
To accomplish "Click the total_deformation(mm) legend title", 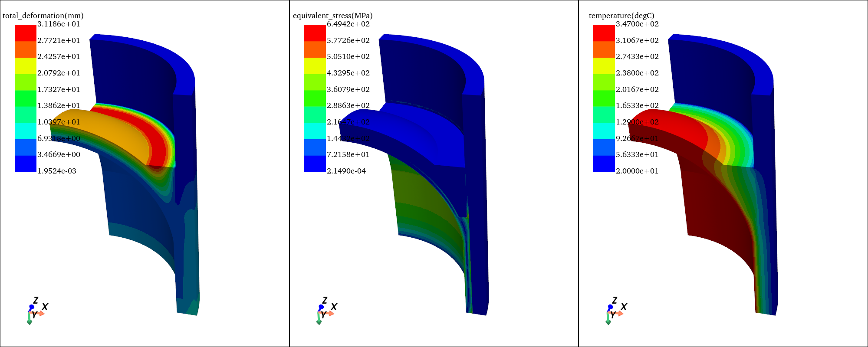I will tap(43, 16).
